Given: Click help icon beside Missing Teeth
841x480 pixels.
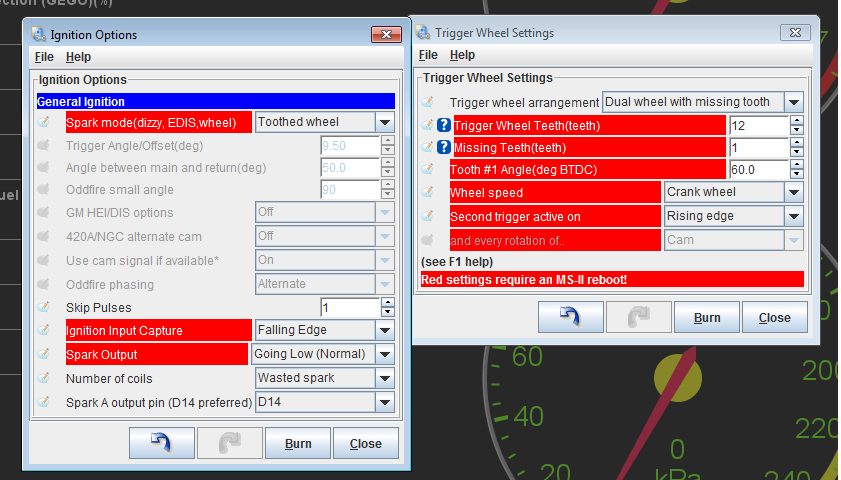Looking at the screenshot, I should click(x=444, y=147).
